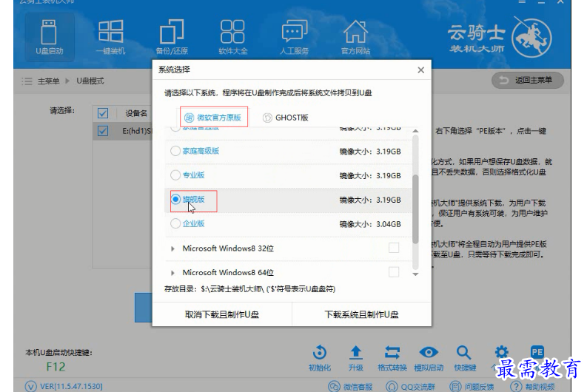Click the PE version icon
587x392 pixels.
pos(537,351)
